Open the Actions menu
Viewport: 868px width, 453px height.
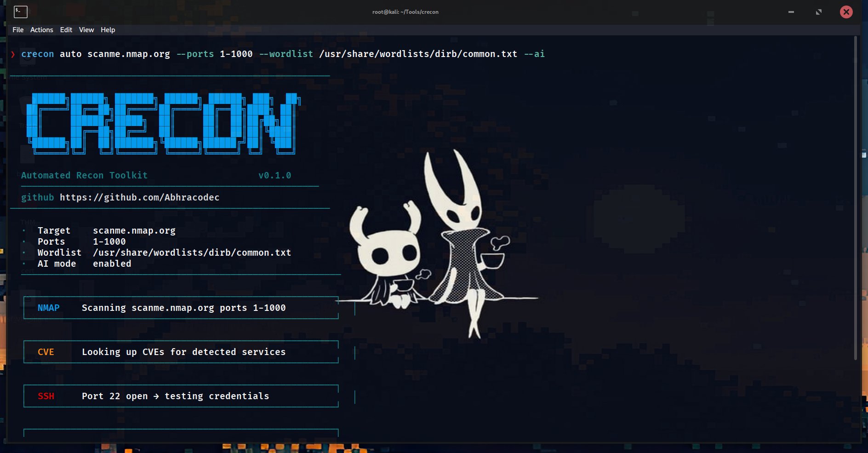tap(42, 29)
